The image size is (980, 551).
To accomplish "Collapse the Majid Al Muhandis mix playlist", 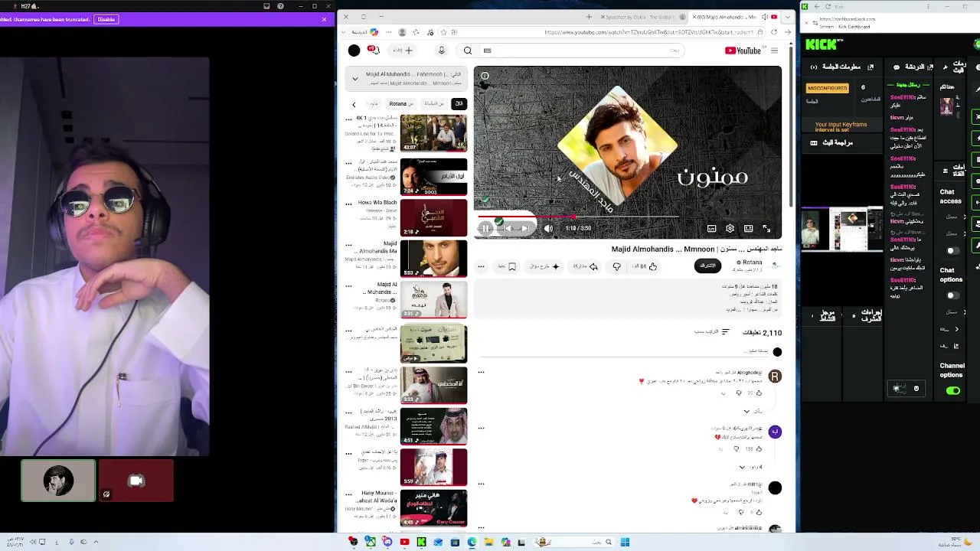I will [x=354, y=78].
